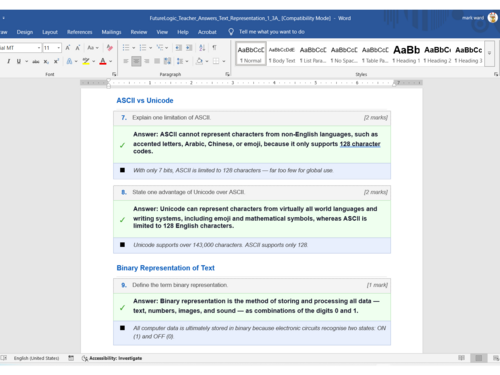Image resolution: width=500 pixels, height=375 pixels.
Task: Open the Mailings tab
Action: (111, 32)
